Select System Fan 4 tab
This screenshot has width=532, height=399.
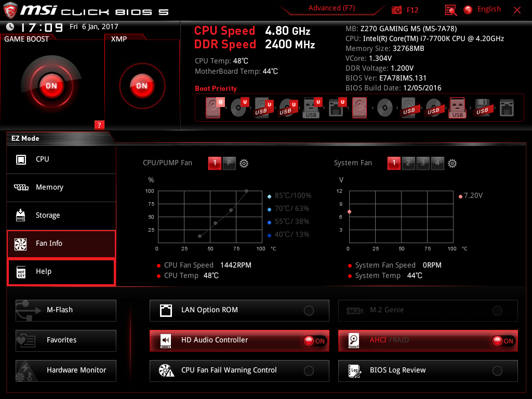(x=437, y=163)
